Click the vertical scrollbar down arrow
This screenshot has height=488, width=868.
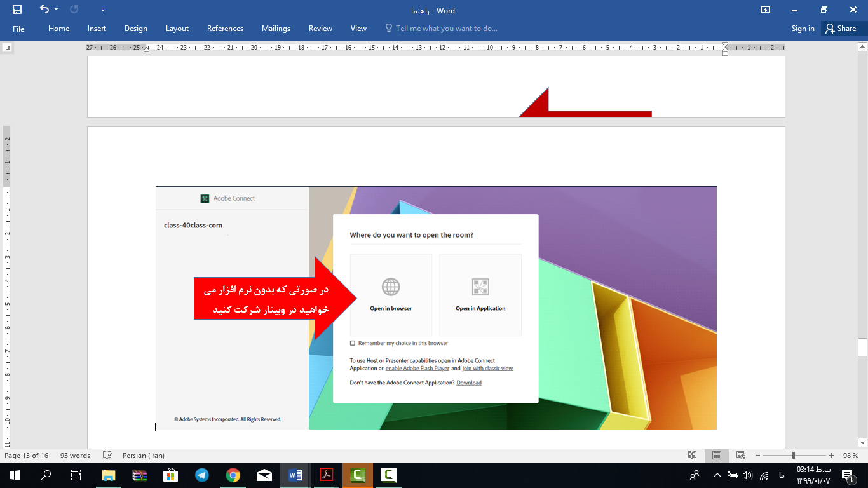tap(862, 442)
